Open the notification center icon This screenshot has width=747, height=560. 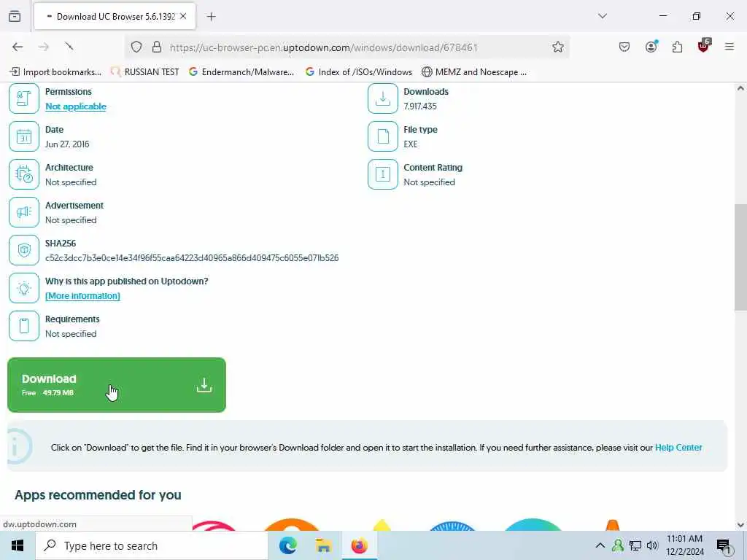724,546
